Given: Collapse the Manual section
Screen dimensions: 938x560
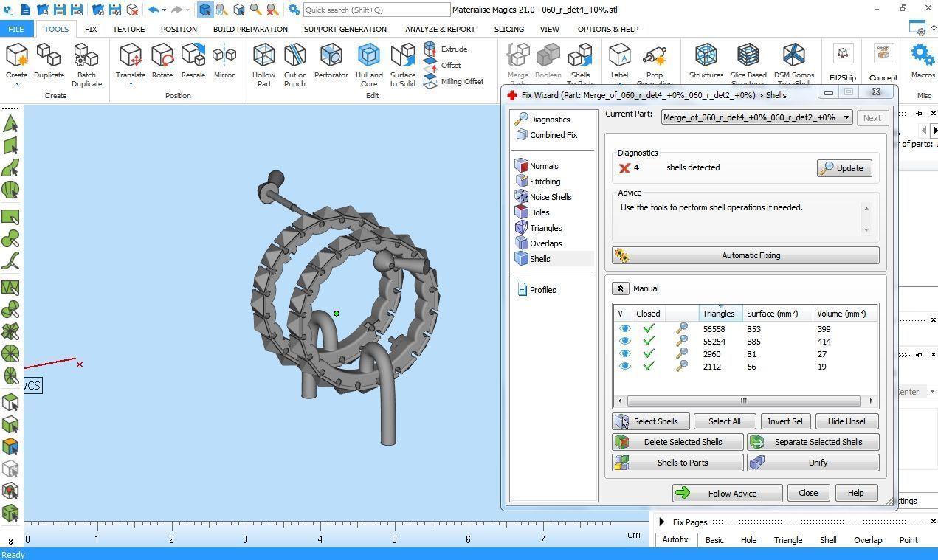Looking at the screenshot, I should [620, 288].
